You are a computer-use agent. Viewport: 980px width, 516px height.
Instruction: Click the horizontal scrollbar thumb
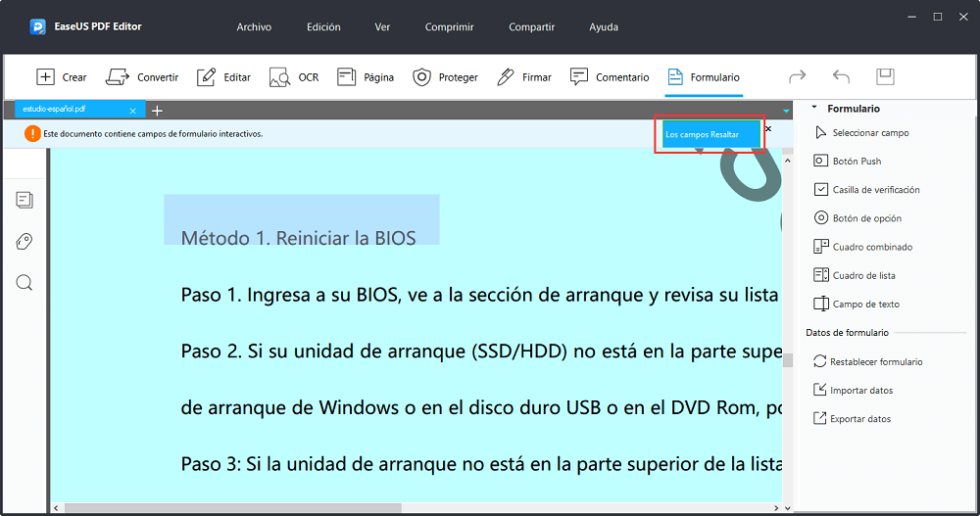232,508
